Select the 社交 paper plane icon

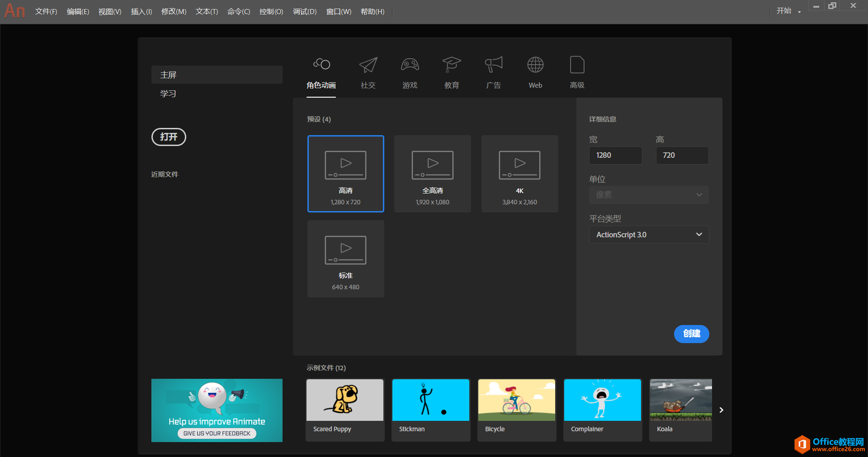[368, 65]
